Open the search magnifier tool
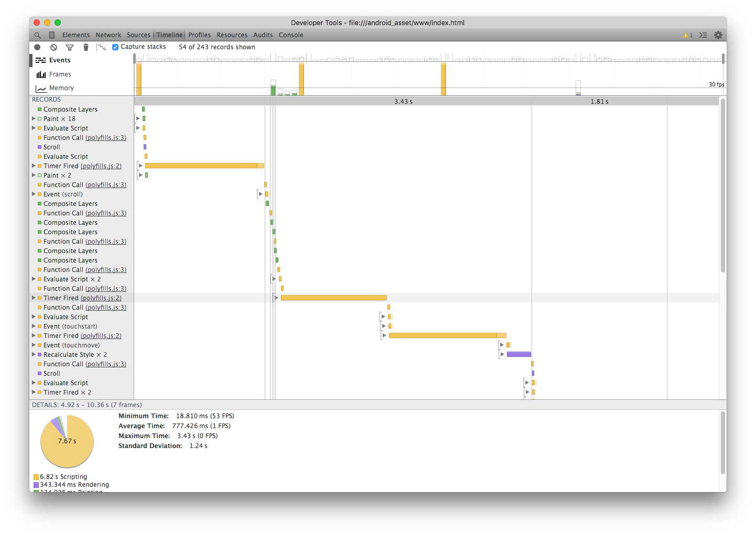The width and height of the screenshot is (756, 534). pos(37,35)
